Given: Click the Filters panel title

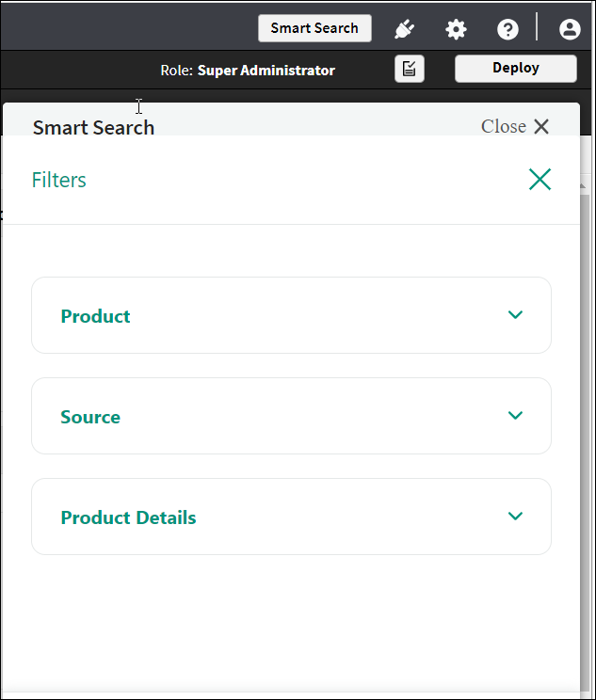Looking at the screenshot, I should pyautogui.click(x=59, y=180).
